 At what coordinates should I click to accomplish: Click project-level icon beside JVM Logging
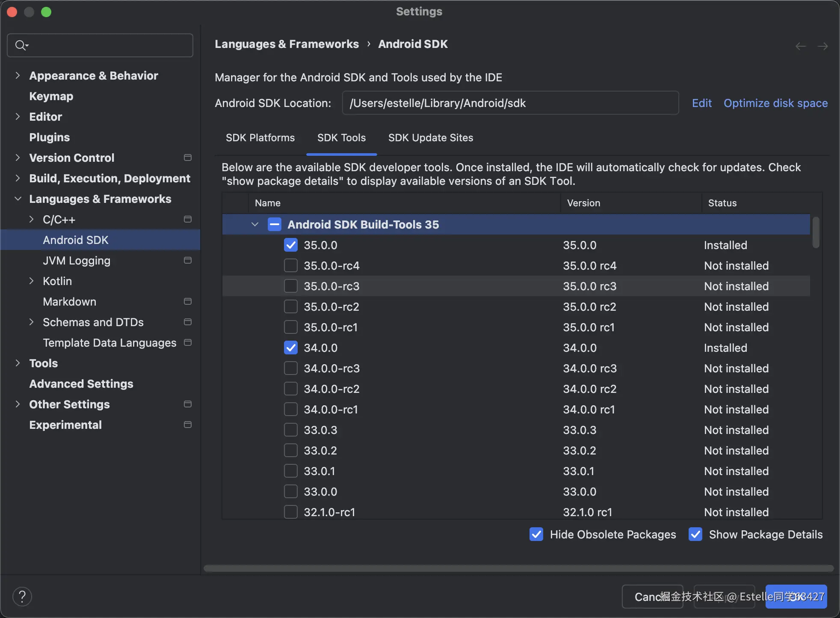(x=187, y=260)
